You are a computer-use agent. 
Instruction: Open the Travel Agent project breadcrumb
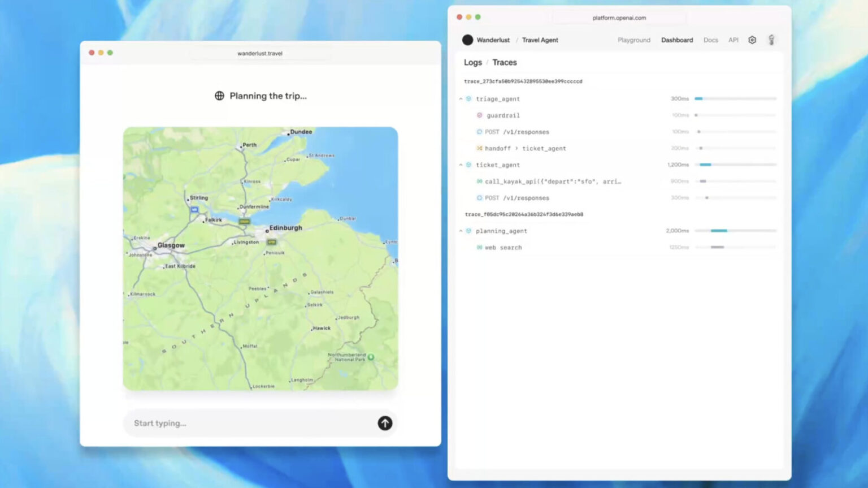540,40
